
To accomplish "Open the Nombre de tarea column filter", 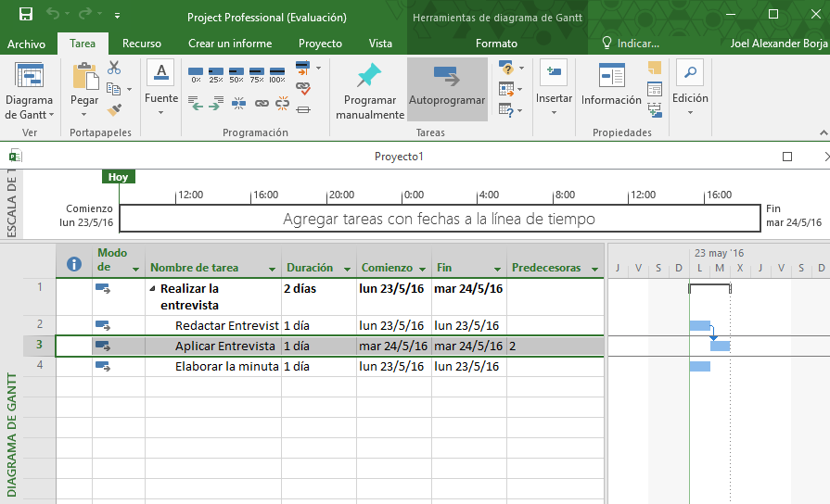I will click(272, 269).
